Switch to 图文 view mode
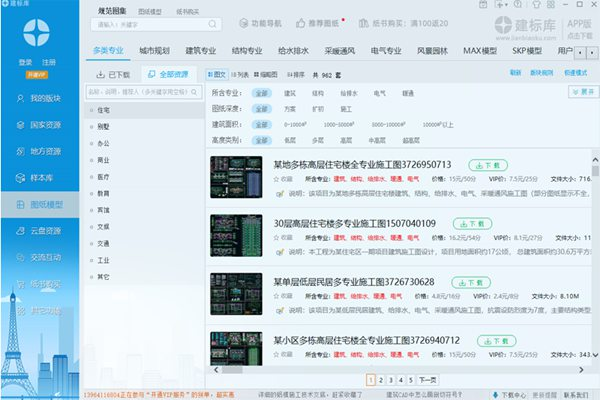This screenshot has width=600, height=400. (x=216, y=74)
